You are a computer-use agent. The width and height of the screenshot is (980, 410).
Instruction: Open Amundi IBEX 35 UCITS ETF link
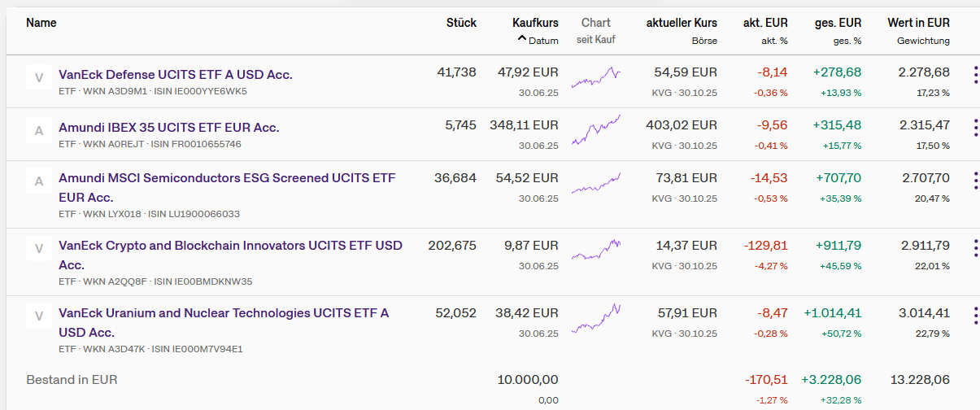coord(168,128)
